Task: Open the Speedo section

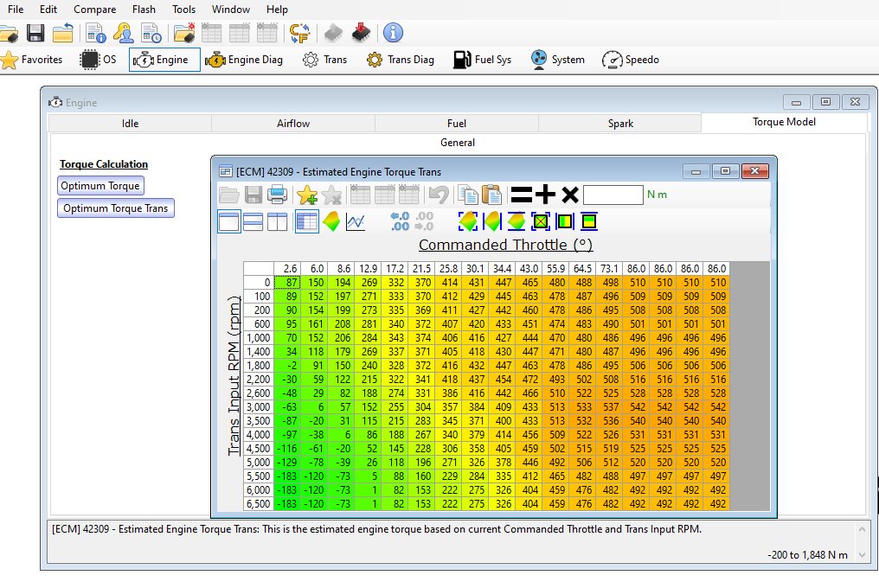Action: point(630,60)
